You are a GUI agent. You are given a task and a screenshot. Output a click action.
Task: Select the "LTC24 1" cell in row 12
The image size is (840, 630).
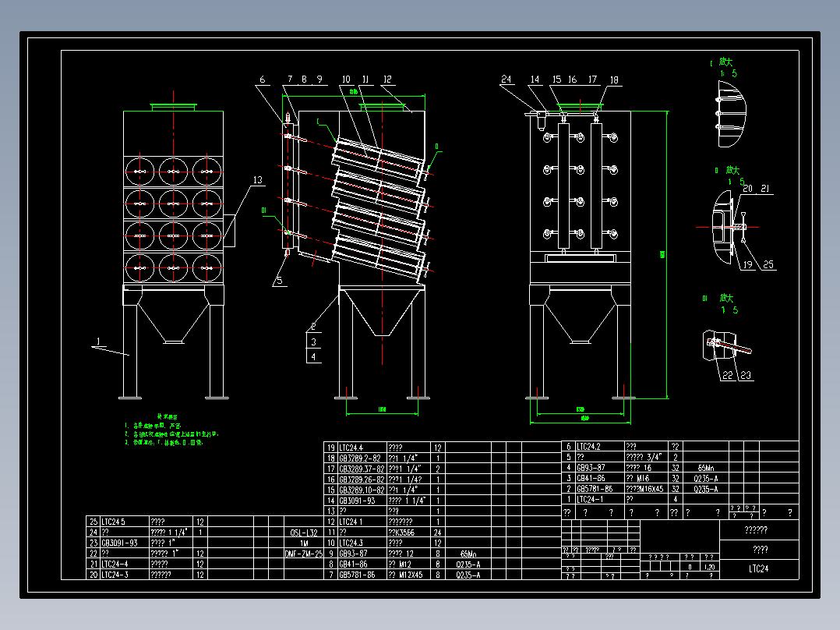362,522
